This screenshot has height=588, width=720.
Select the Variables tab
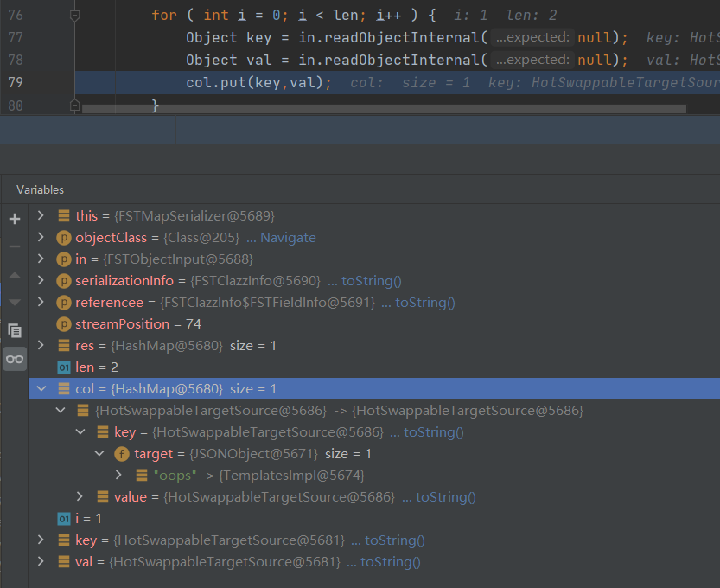pyautogui.click(x=40, y=189)
